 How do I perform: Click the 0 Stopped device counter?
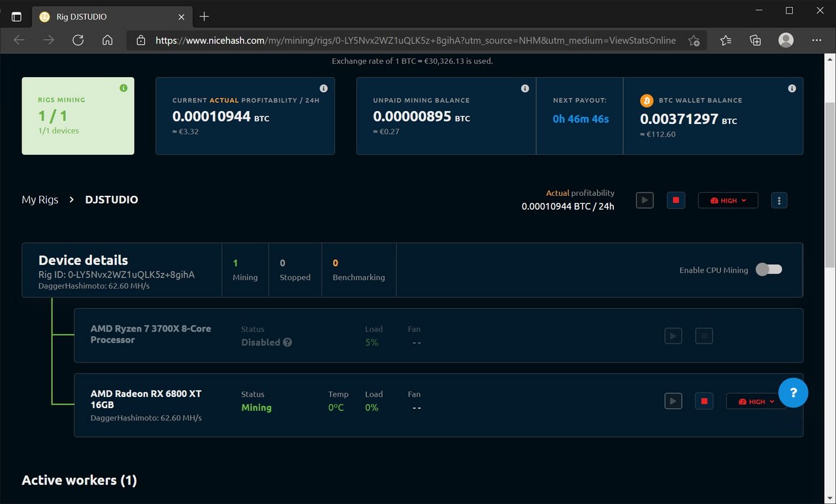(295, 270)
